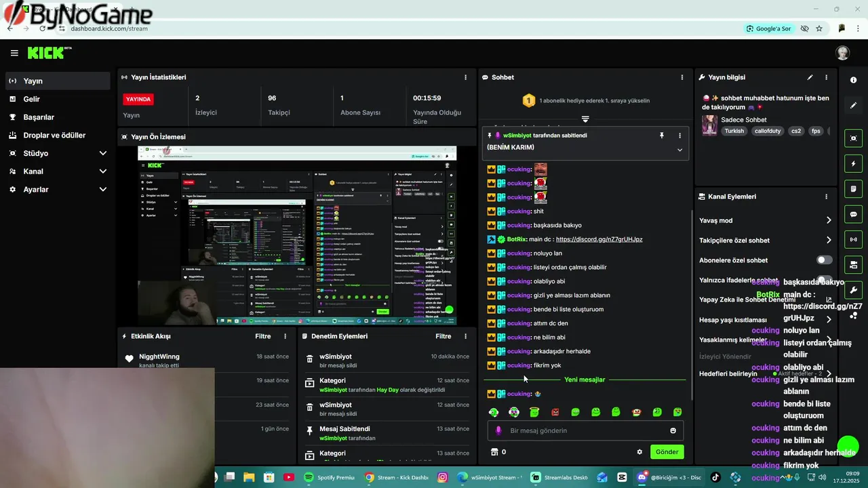The image size is (868, 488).
Task: Reload the page in the browser
Action: pyautogui.click(x=43, y=28)
